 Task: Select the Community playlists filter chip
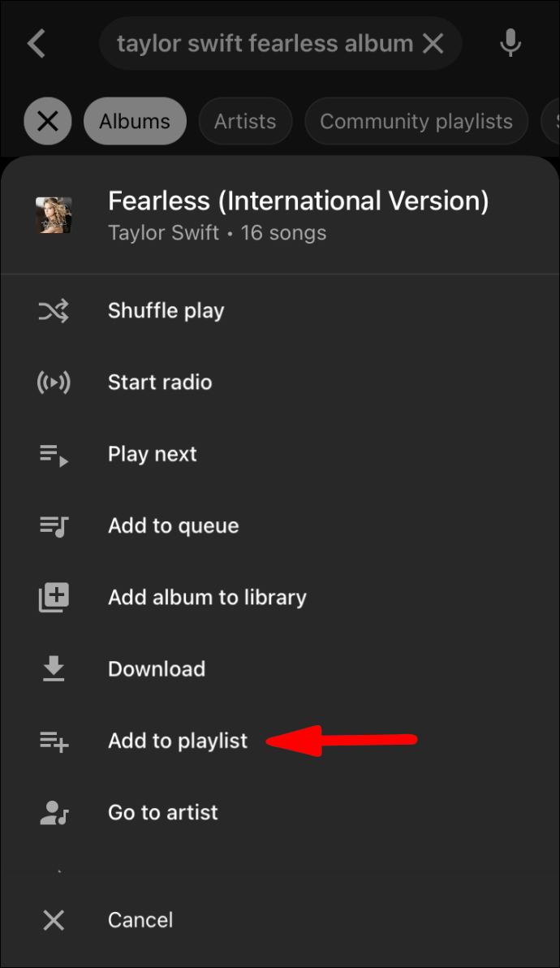[x=416, y=121]
